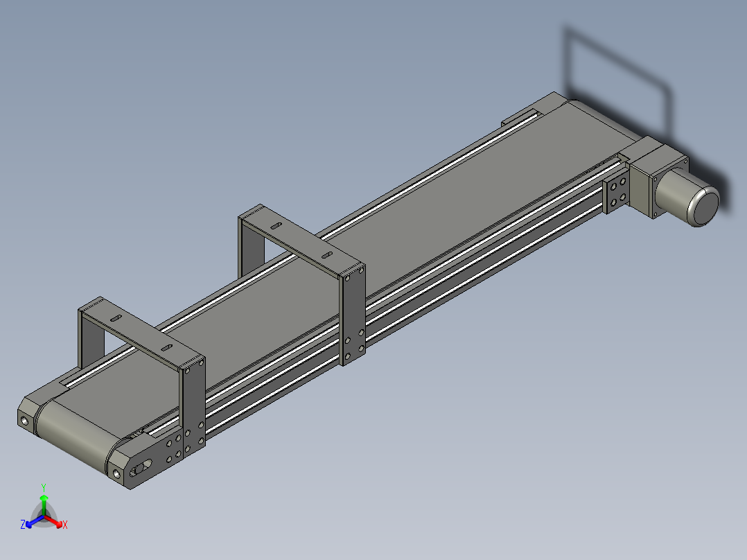Click the red X axis of the triad
The height and width of the screenshot is (560, 747).
(x=55, y=521)
